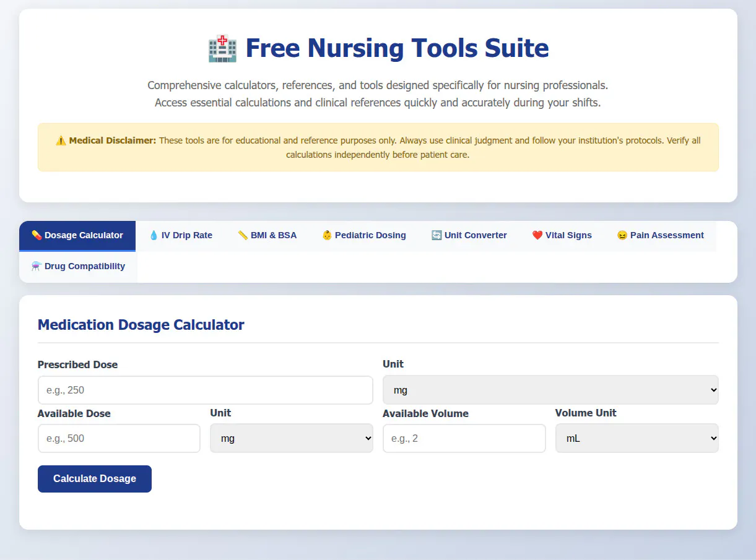Image resolution: width=756 pixels, height=560 pixels.
Task: Open the BMI & BSA tab
Action: tap(267, 236)
